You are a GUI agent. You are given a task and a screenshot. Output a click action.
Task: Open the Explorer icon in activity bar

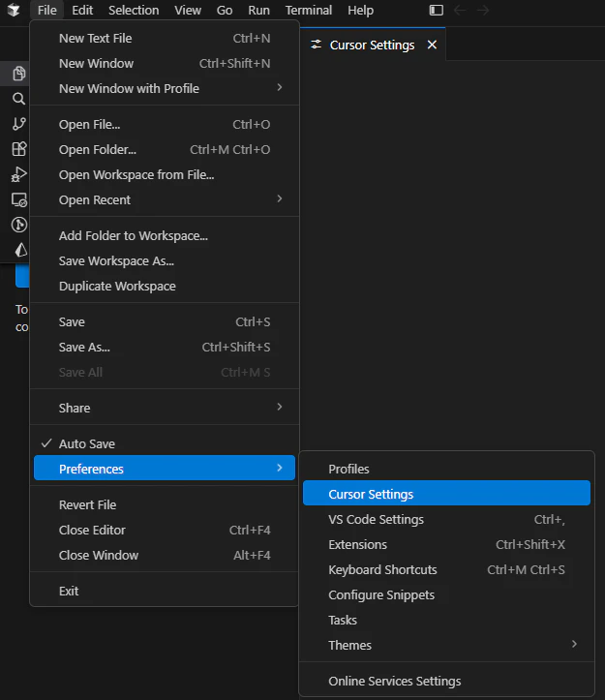click(18, 74)
